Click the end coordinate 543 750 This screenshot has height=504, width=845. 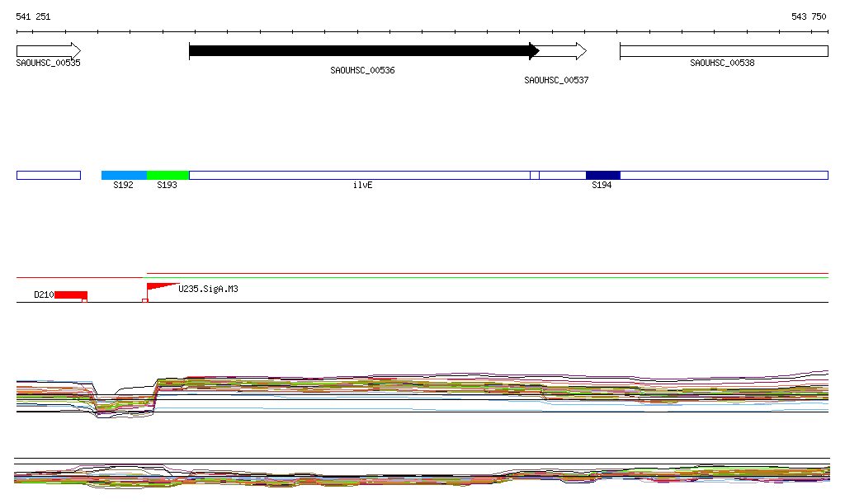pos(809,16)
